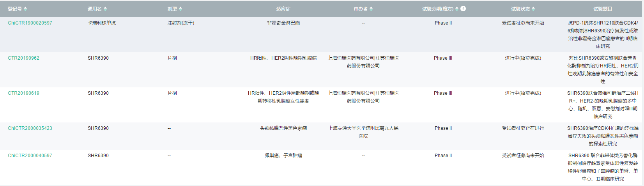Select the ChiCTR2000040597 link
This screenshot has height=186, width=644.
point(30,156)
